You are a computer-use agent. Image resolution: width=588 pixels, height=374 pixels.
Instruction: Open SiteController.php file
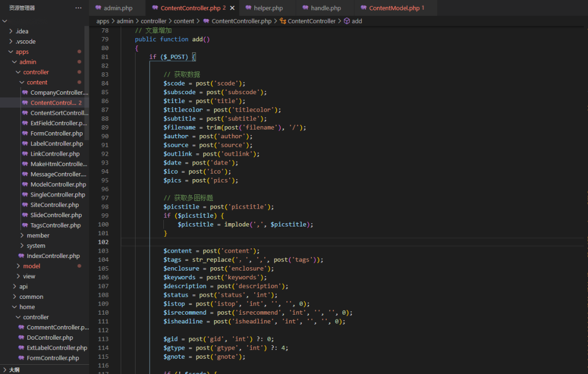coord(54,205)
